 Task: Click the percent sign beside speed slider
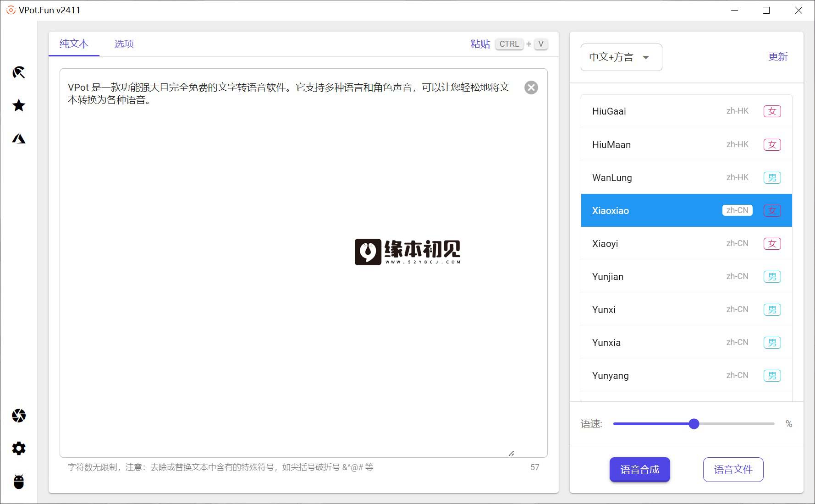[x=789, y=424]
